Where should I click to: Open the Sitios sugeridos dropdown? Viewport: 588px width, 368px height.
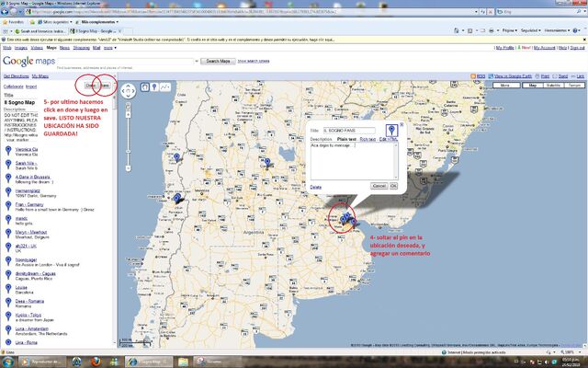(x=55, y=22)
